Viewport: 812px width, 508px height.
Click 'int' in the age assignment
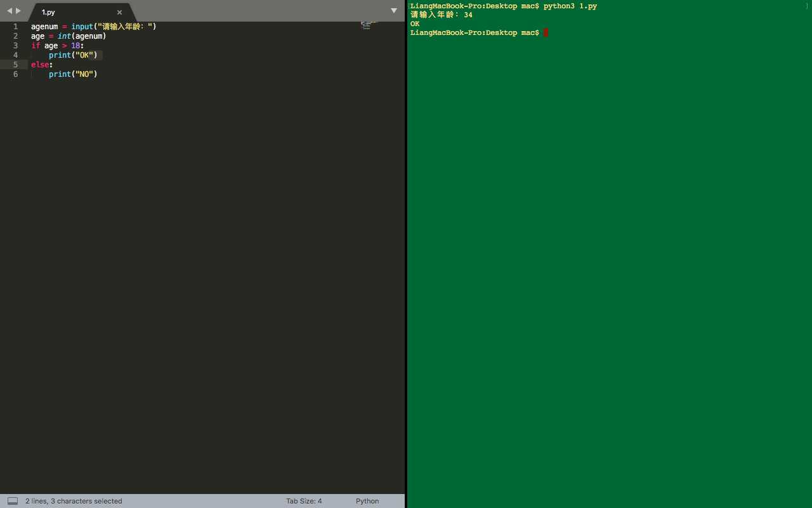(x=64, y=36)
